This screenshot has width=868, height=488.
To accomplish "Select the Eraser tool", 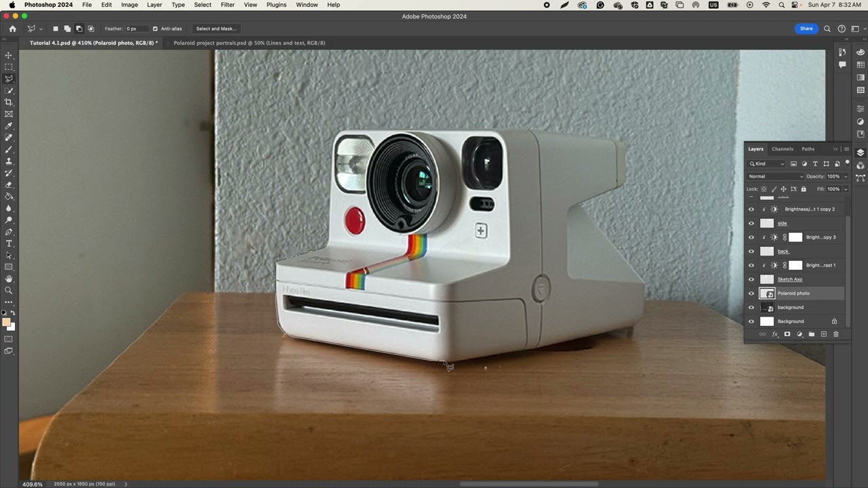I will (9, 184).
